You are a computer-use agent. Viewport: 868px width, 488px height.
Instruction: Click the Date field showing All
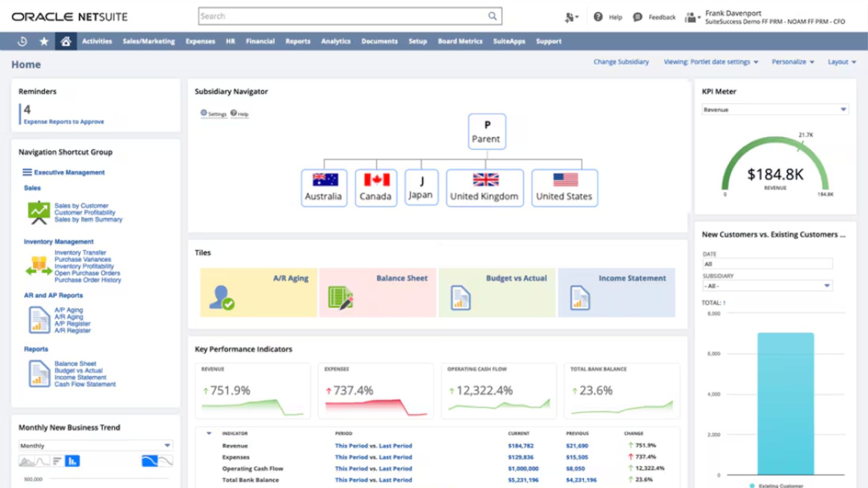[x=767, y=264]
